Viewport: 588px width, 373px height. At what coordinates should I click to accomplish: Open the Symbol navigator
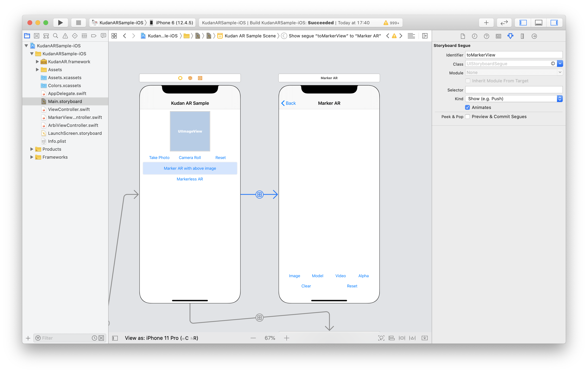coord(46,36)
